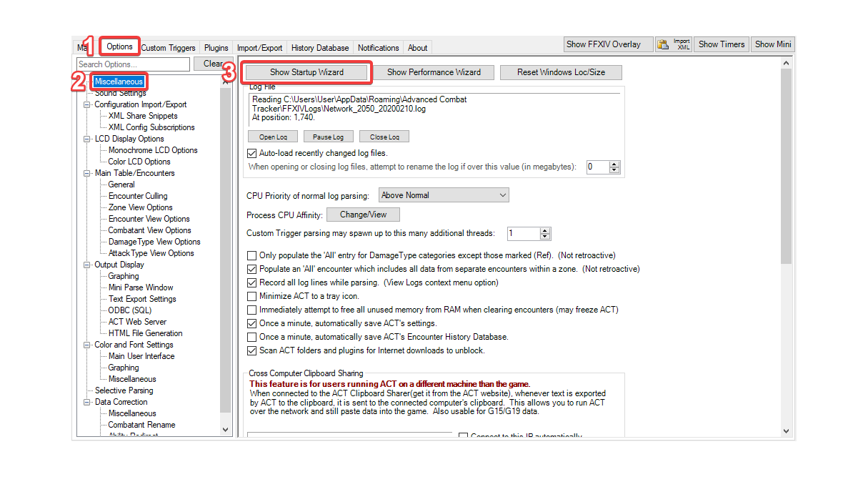Launch the Performance Wizard
868x477 pixels.
pos(435,72)
